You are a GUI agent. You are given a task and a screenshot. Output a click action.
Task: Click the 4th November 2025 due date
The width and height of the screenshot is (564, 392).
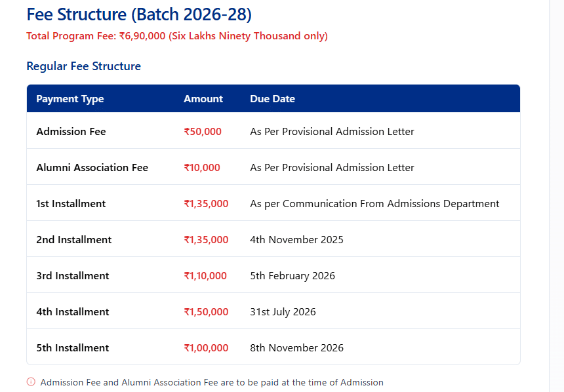coord(296,240)
